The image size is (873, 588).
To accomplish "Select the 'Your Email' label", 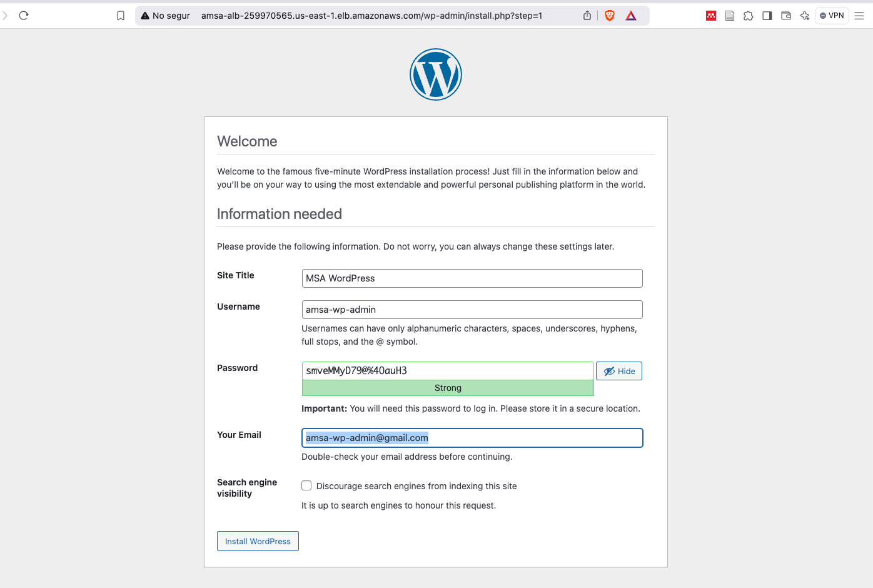I will (x=239, y=435).
